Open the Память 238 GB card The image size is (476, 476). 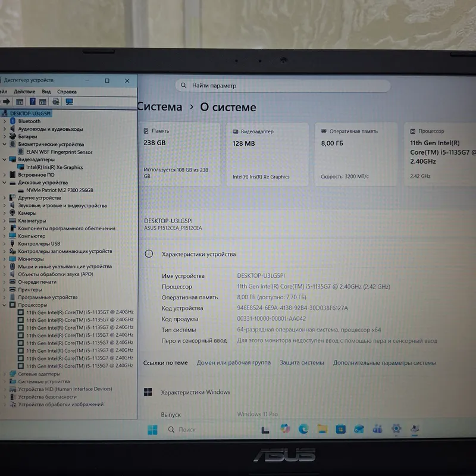(179, 154)
